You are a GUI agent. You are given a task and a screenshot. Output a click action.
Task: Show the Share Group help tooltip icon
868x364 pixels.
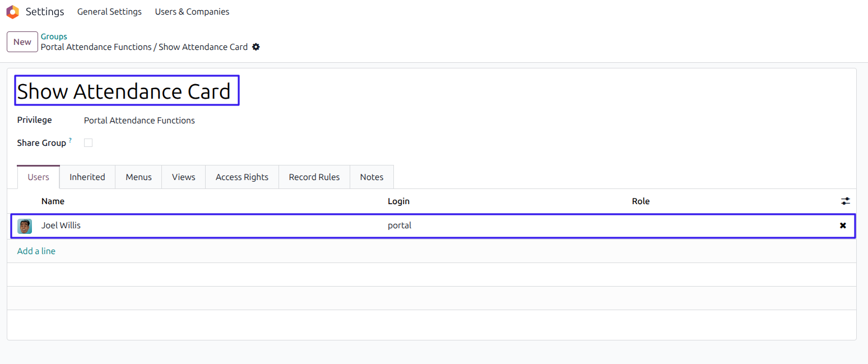pyautogui.click(x=70, y=140)
